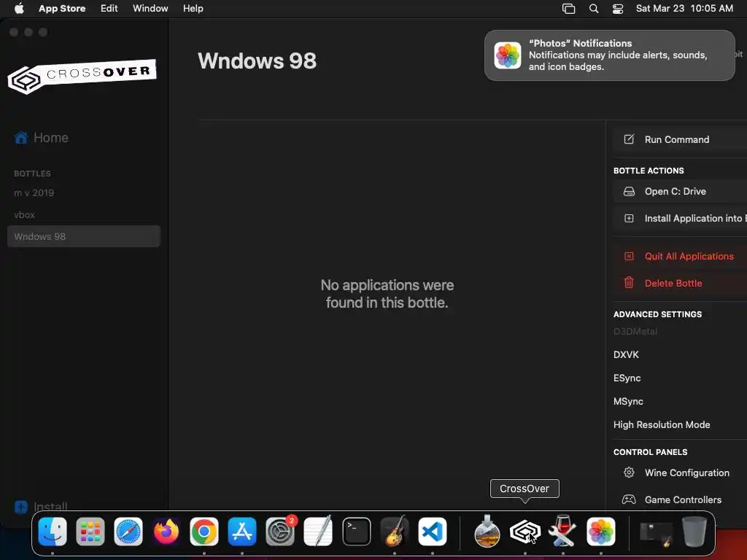Open Wine Configuration
This screenshot has height=560, width=747.
[x=680, y=472]
